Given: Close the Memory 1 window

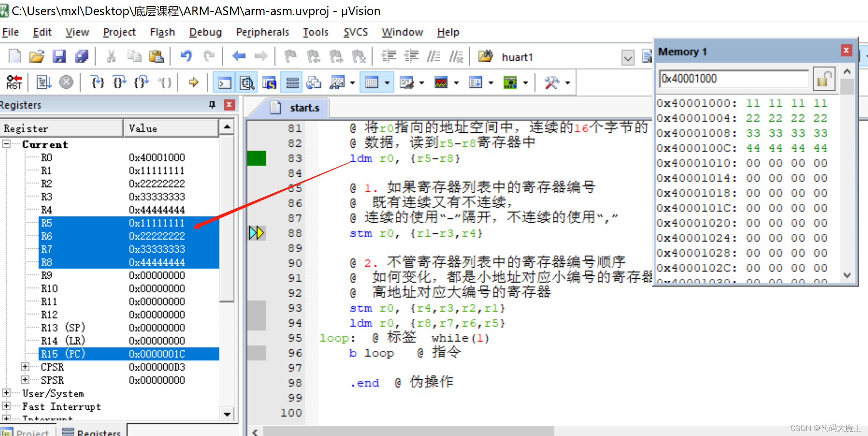Looking at the screenshot, I should coord(846,50).
